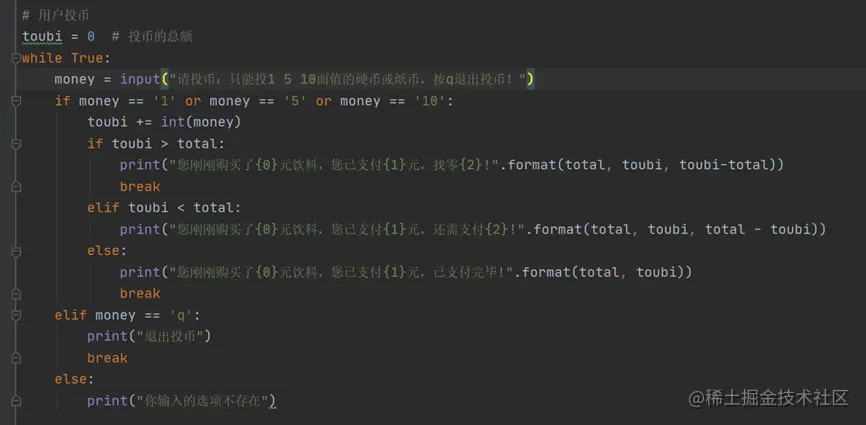Click fold-end marker beside 你输入的选项不存在 print line
The height and width of the screenshot is (425, 866).
click(16, 401)
